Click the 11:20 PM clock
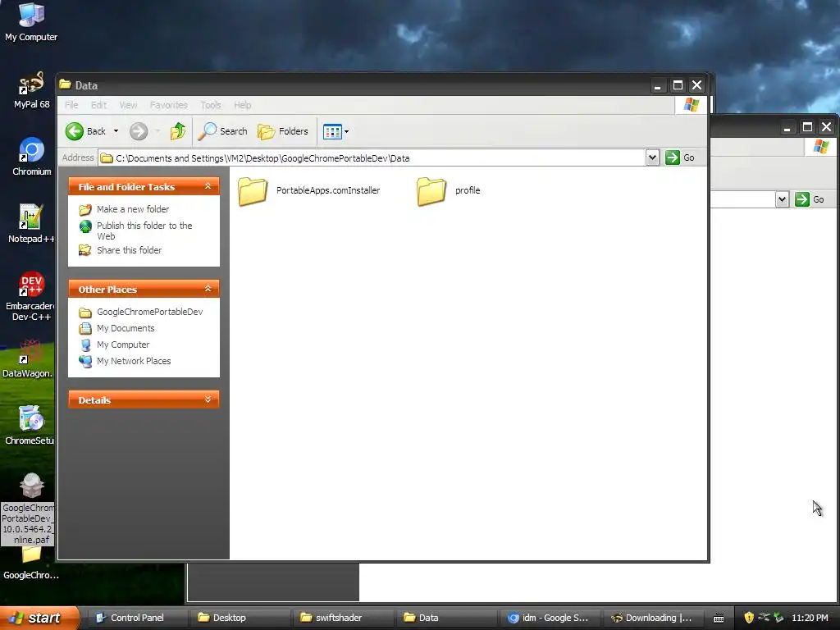 pos(810,618)
